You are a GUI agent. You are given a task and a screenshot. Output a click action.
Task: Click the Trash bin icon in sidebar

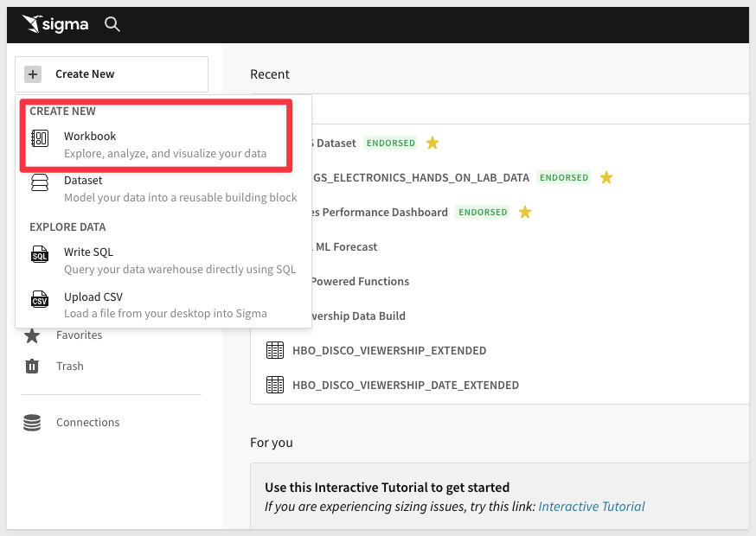pyautogui.click(x=32, y=366)
